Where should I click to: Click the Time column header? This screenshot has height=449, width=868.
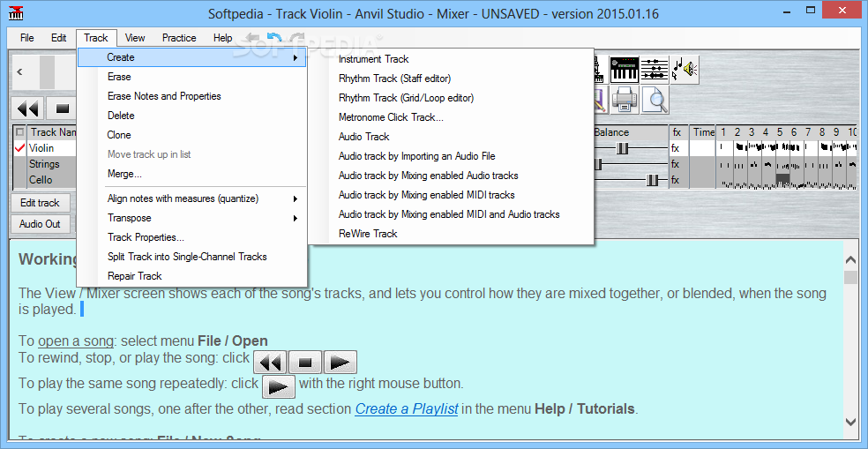point(704,132)
